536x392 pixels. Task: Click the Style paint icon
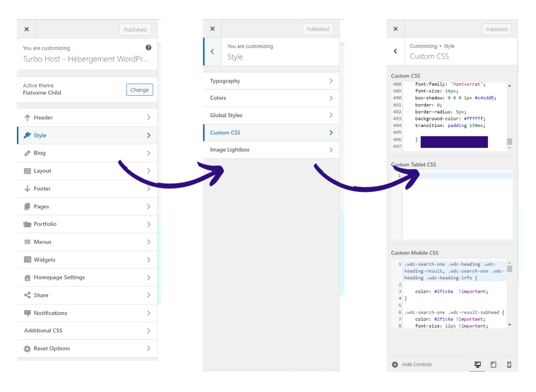(x=27, y=135)
